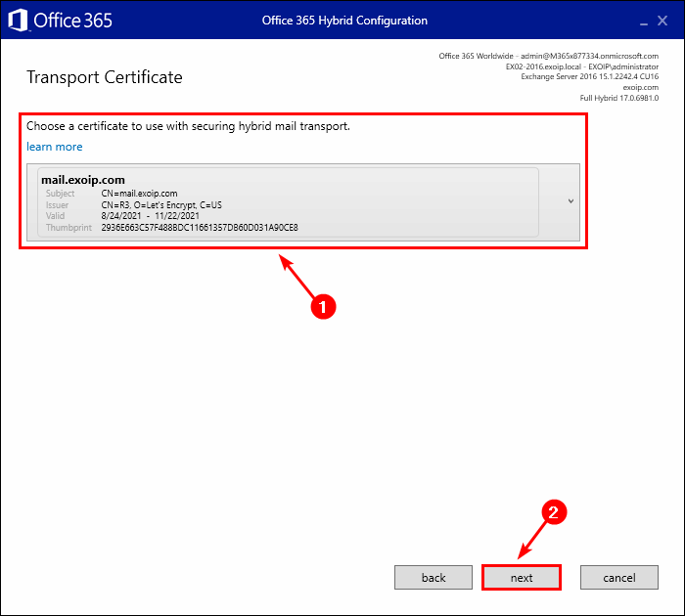Click the Subject value CN=mail.exoip.com
The image size is (685, 616).
139,194
